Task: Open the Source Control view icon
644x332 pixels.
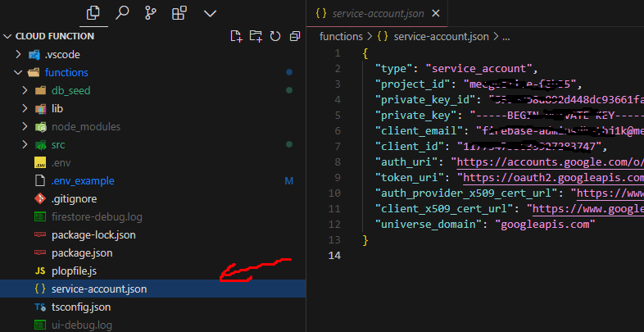Action: [150, 13]
